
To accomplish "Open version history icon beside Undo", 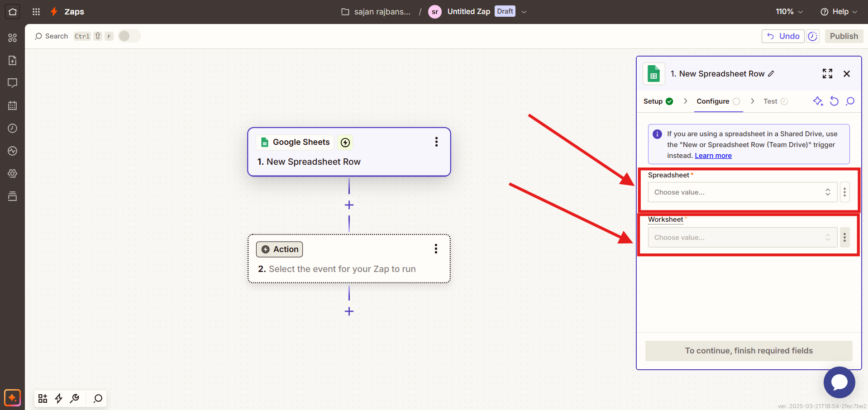I will [813, 36].
